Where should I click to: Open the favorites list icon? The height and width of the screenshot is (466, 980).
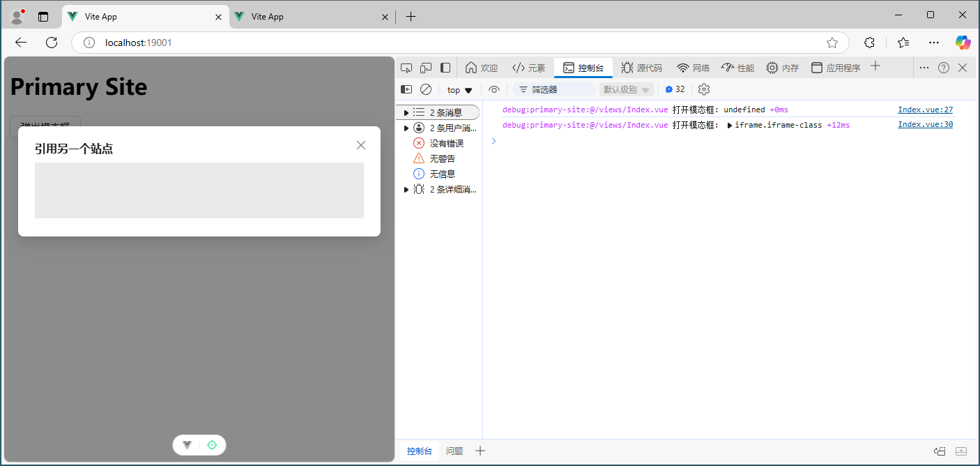903,43
